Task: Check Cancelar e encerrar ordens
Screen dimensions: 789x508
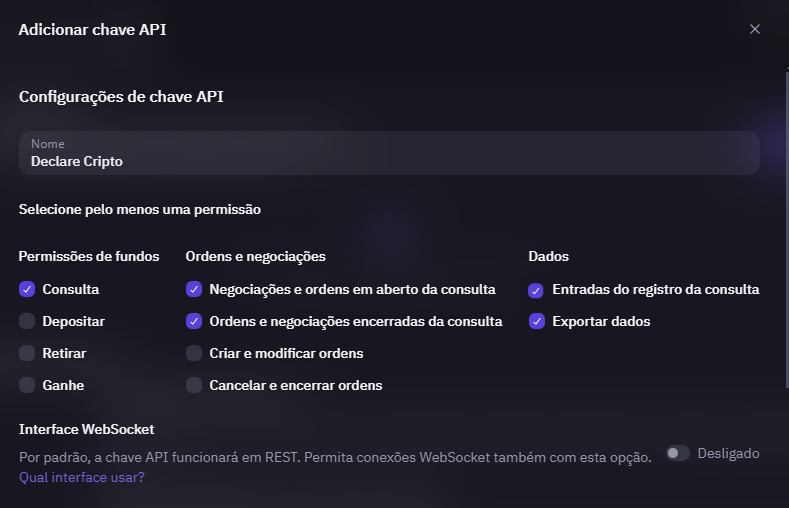Action: (x=194, y=385)
